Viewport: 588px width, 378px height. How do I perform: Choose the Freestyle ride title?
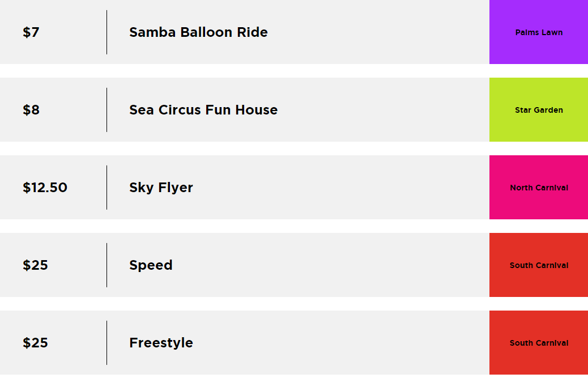click(161, 343)
